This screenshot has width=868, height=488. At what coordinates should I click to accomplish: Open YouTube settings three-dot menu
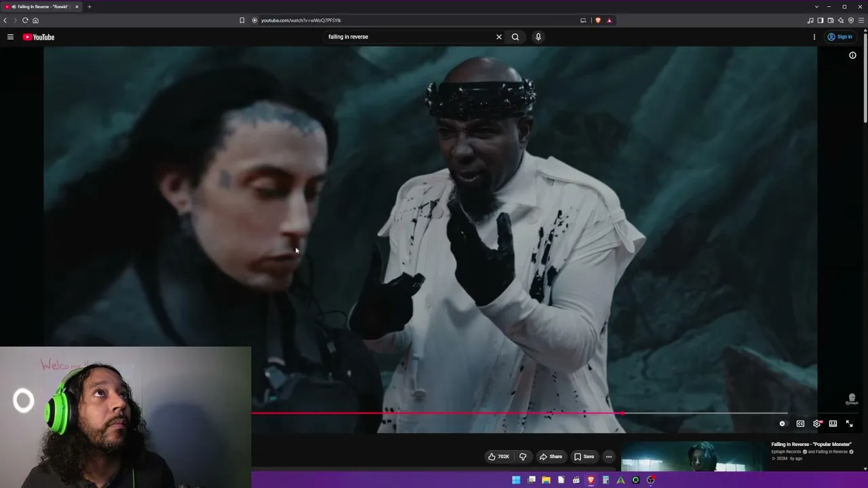(814, 37)
